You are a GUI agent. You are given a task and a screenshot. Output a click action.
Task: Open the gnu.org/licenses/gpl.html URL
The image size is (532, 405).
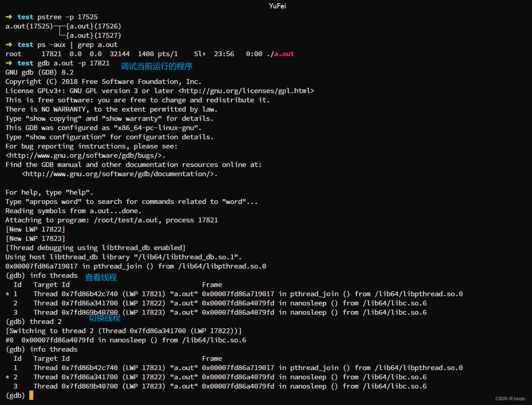pos(246,91)
